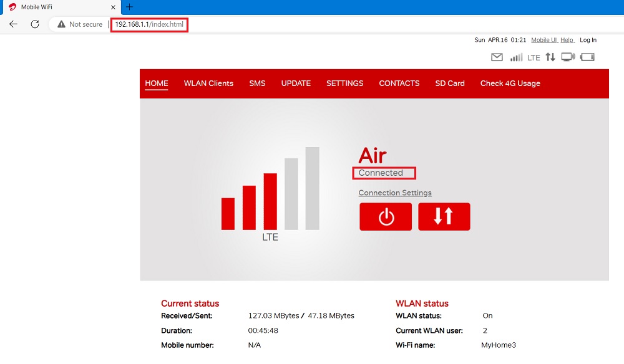The height and width of the screenshot is (364, 624).
Task: Click the Wi-Fi router status icon
Action: 568,57
